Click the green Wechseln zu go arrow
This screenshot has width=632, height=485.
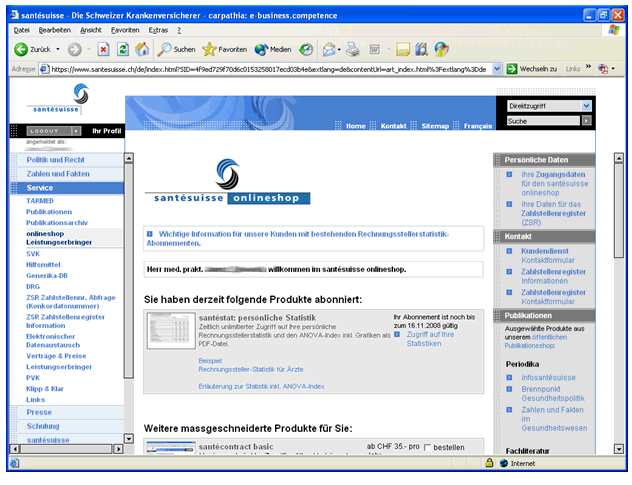(x=511, y=69)
